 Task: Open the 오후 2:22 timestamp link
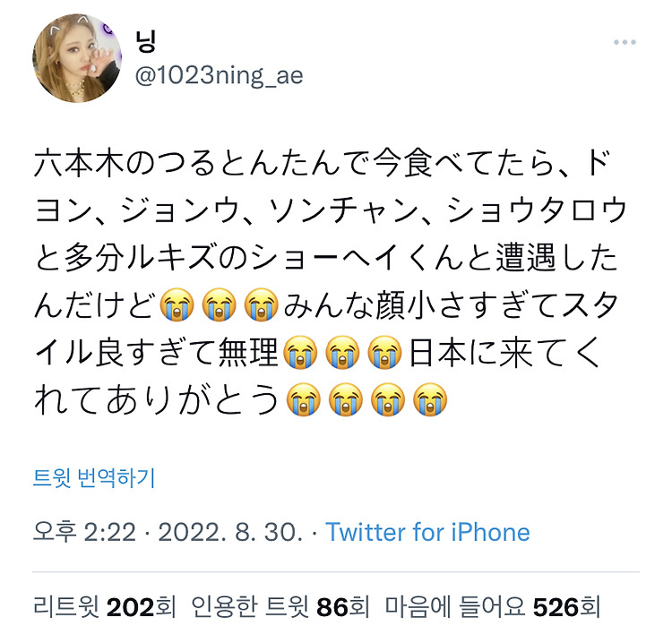coord(84,532)
